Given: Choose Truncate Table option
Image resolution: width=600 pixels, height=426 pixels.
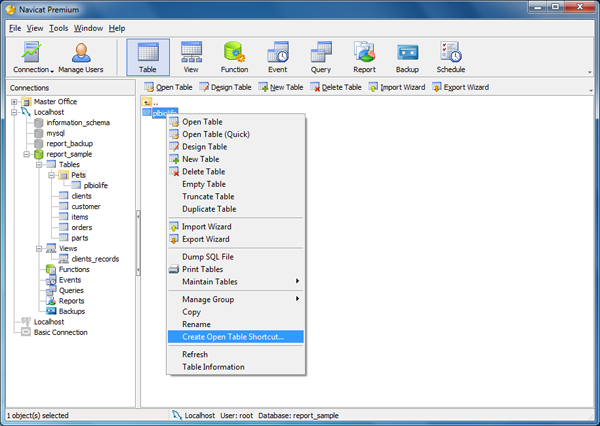Looking at the screenshot, I should 236,197.
